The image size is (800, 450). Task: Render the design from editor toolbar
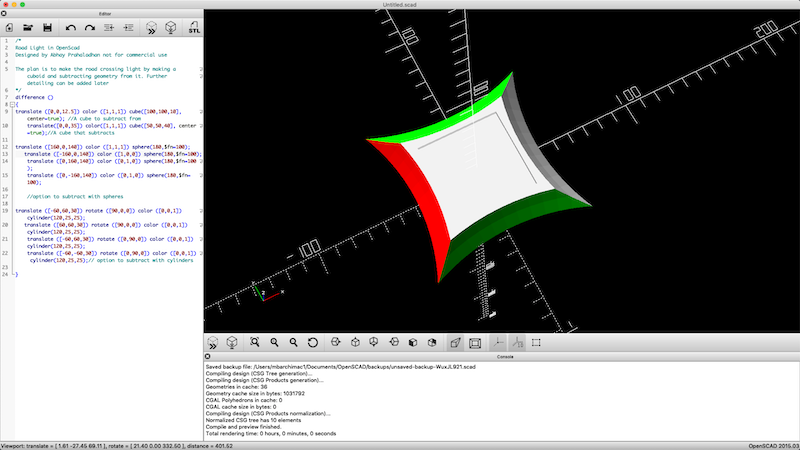click(x=172, y=28)
